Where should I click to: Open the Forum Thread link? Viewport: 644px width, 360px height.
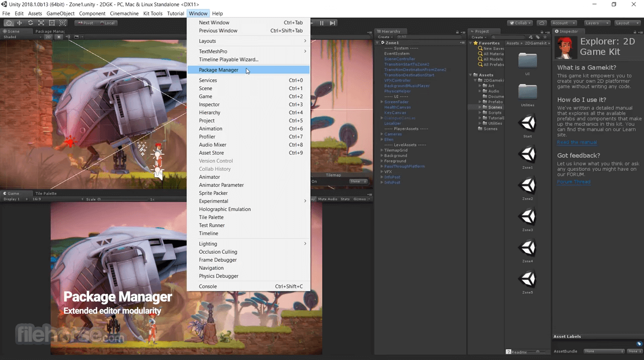point(574,182)
